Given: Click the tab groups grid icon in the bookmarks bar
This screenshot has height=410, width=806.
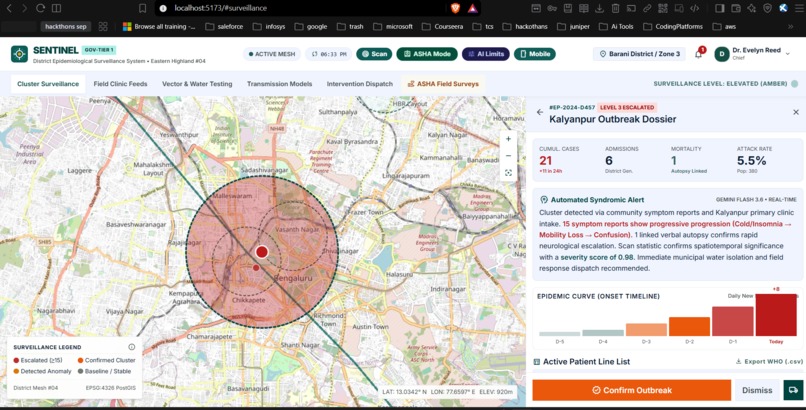Looking at the screenshot, I should click(103, 26).
